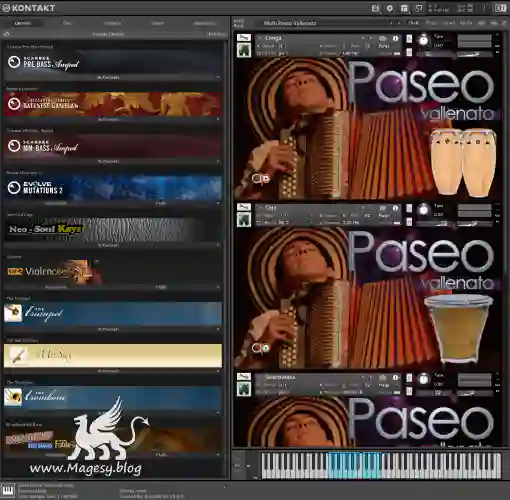Open the Files save/load disk menu
This screenshot has width=510, height=500.
coord(375,8)
